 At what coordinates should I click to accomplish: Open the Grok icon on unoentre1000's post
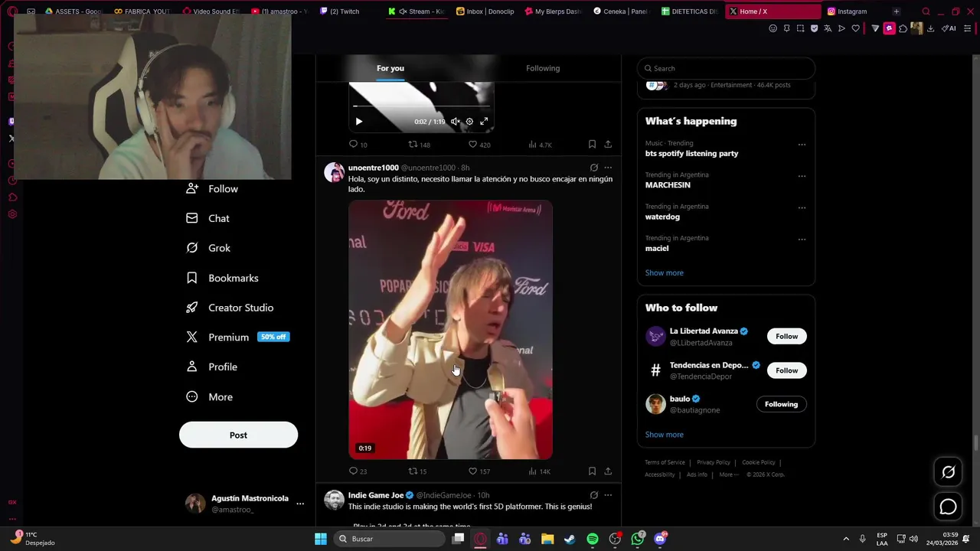593,168
